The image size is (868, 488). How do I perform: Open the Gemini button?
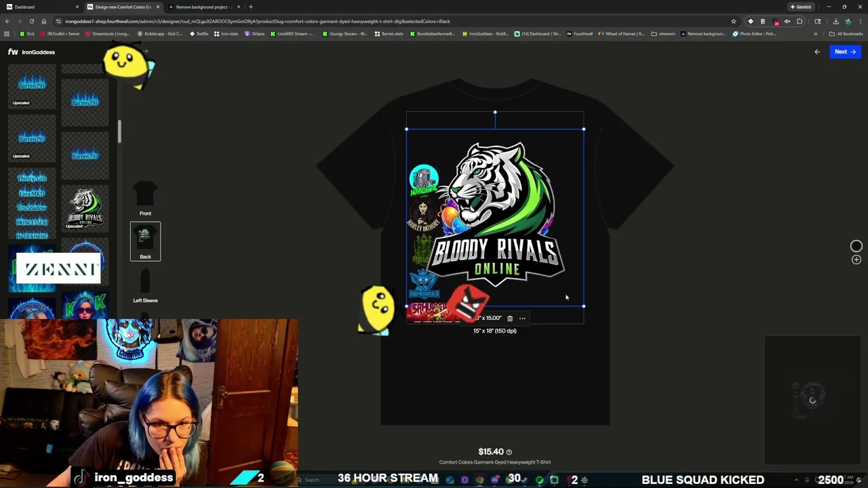801,7
